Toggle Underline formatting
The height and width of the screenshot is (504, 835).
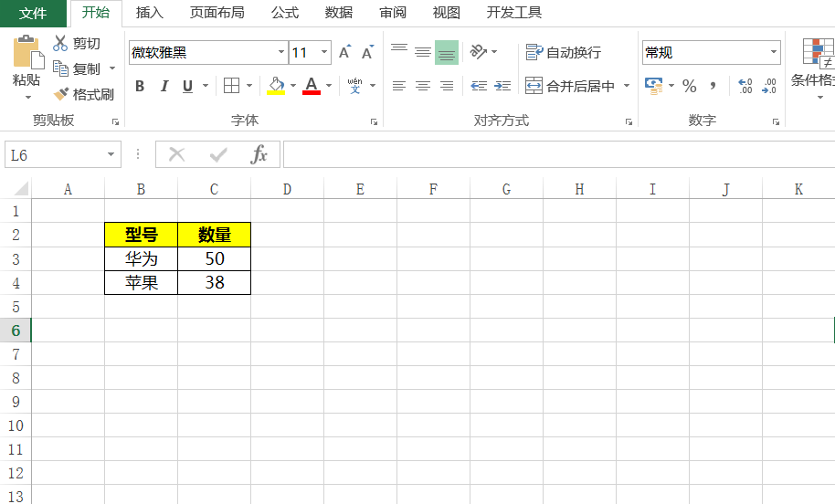[187, 86]
